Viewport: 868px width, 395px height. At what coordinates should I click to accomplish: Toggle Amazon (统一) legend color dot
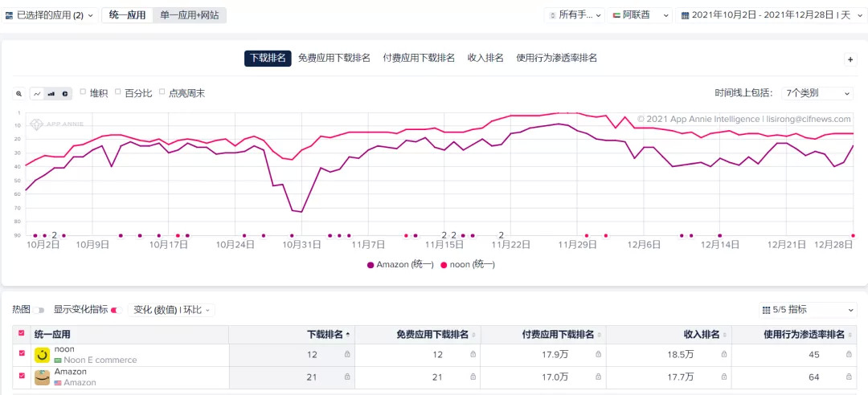click(371, 265)
